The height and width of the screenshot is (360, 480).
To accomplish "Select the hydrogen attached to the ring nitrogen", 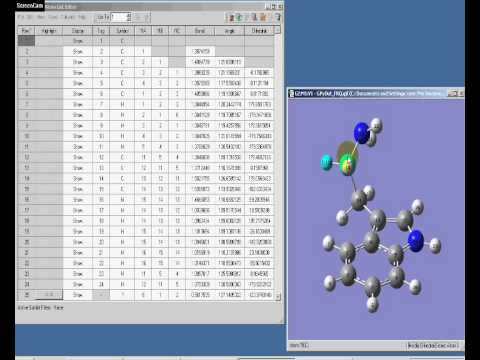I will tap(435, 246).
